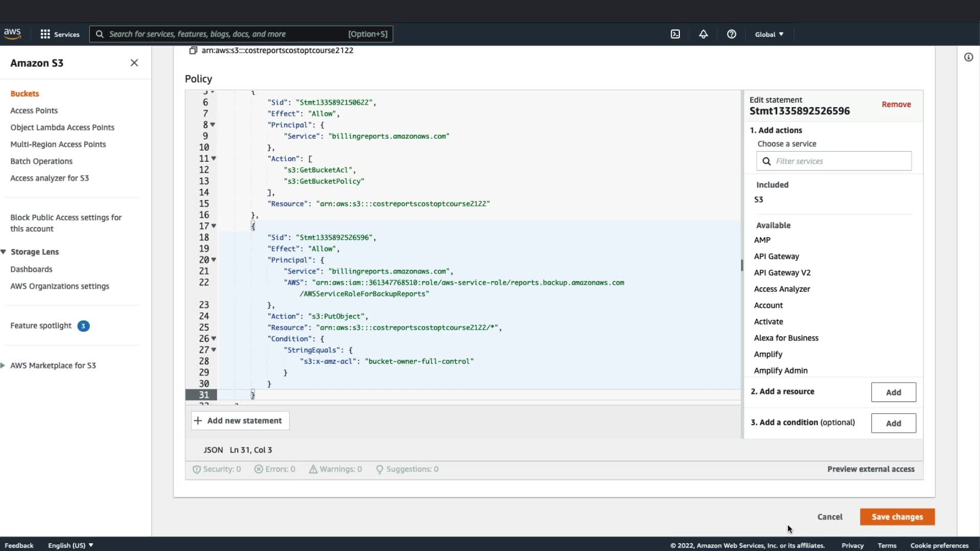
Task: Go to Access Points in sidebar
Action: tap(34, 111)
